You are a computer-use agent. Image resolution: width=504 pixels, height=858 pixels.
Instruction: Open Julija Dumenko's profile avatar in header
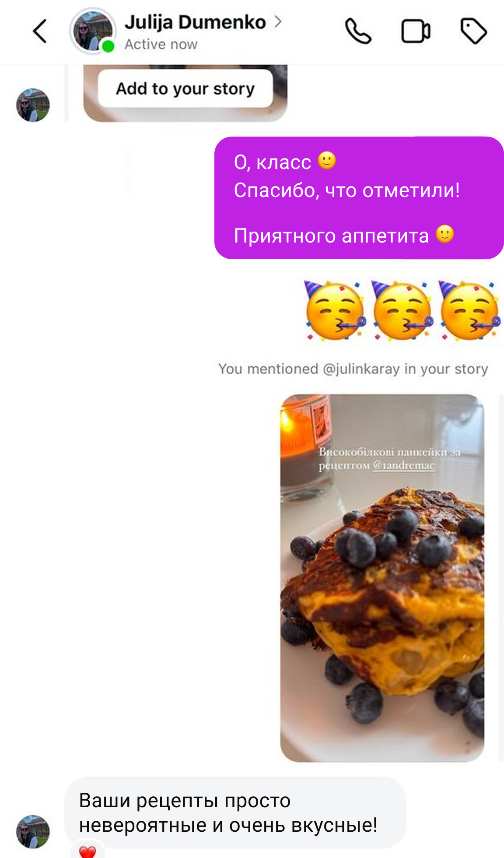click(93, 31)
